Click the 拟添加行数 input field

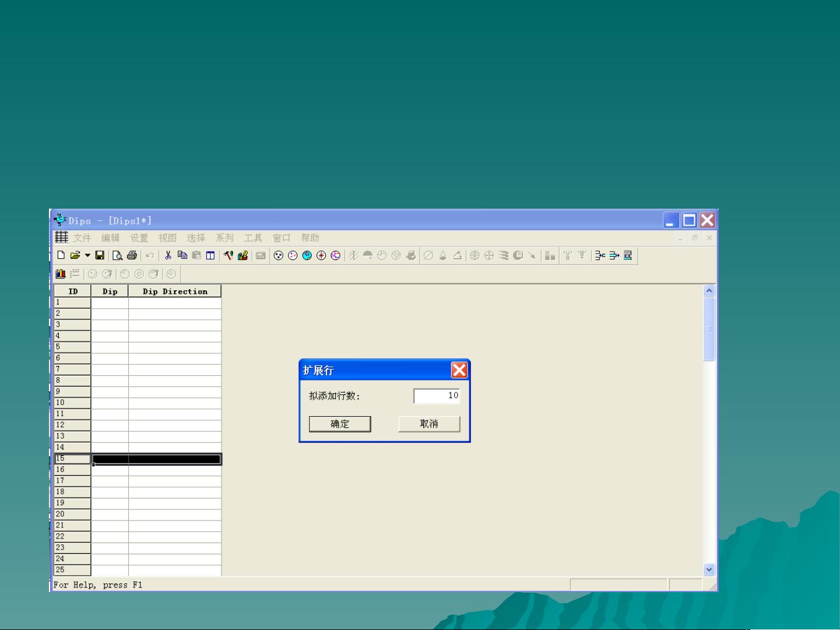coord(437,396)
